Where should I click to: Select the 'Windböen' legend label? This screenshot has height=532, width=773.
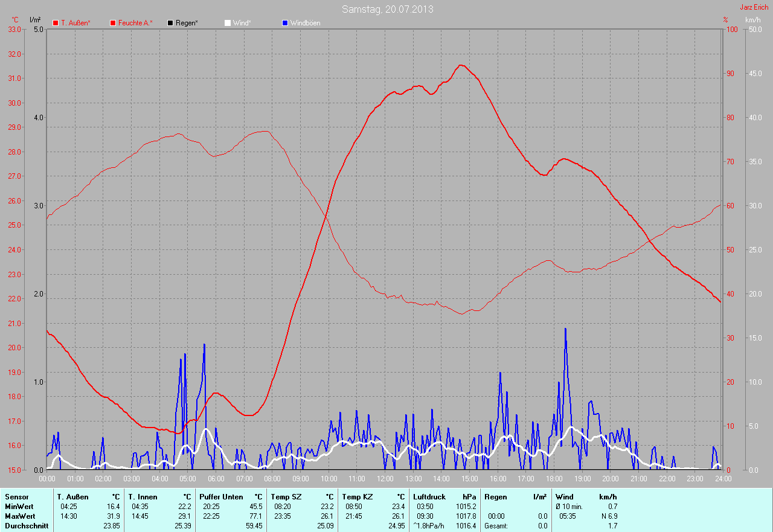[x=305, y=23]
